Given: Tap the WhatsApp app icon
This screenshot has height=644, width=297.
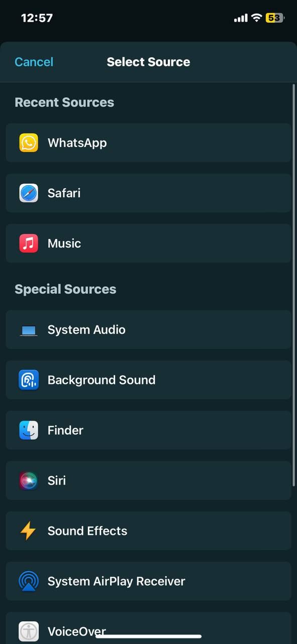Looking at the screenshot, I should pos(29,142).
